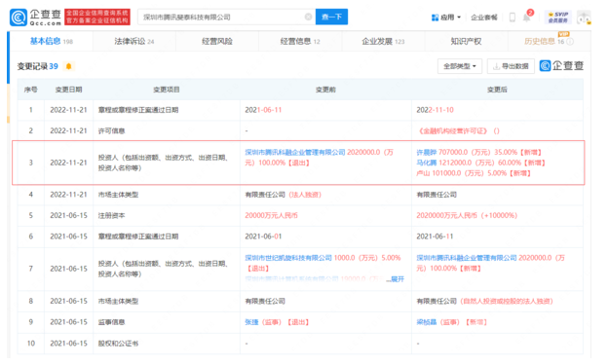
Task: Switch to the 知识产权 tab
Action: (466, 41)
